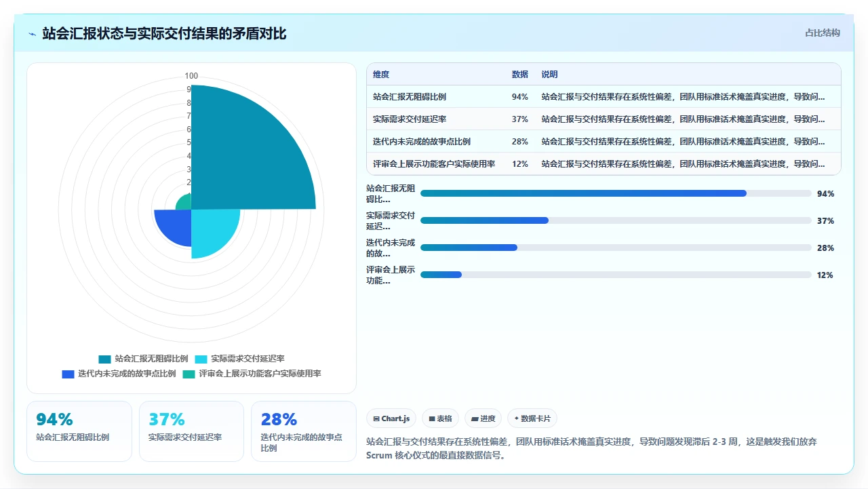The height and width of the screenshot is (489, 868).
Task: Select table row 实际需求交付延迟率
Action: click(x=604, y=119)
